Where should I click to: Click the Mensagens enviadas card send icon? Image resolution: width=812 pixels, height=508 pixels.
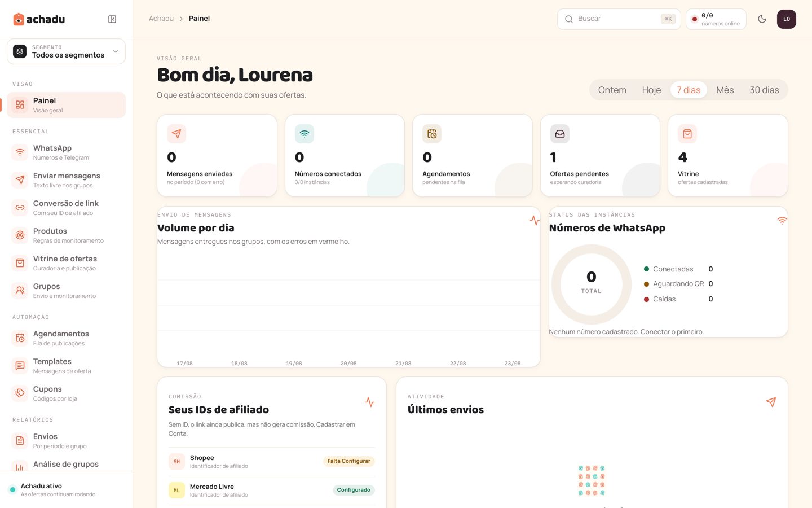pos(176,134)
